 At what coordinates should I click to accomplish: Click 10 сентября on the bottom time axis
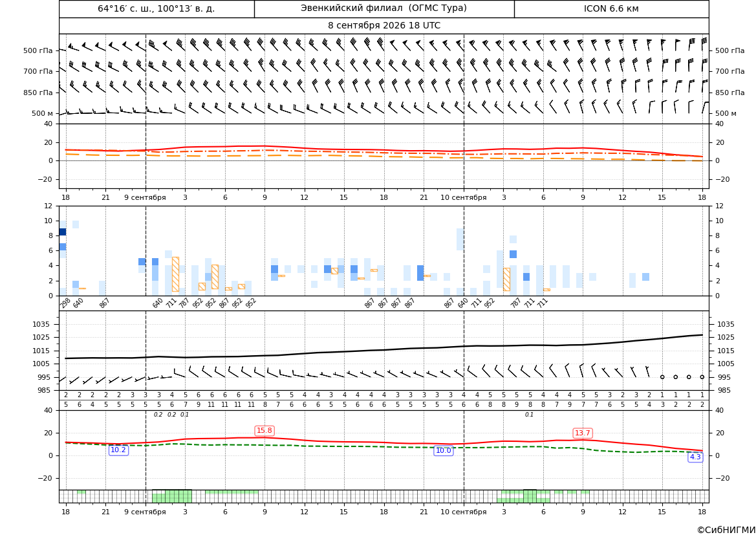pos(464,512)
